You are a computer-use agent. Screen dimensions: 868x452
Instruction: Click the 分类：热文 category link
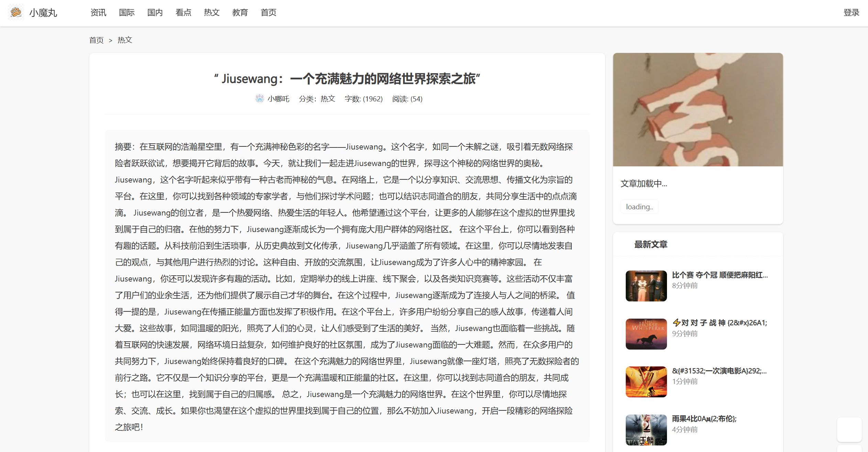(317, 99)
